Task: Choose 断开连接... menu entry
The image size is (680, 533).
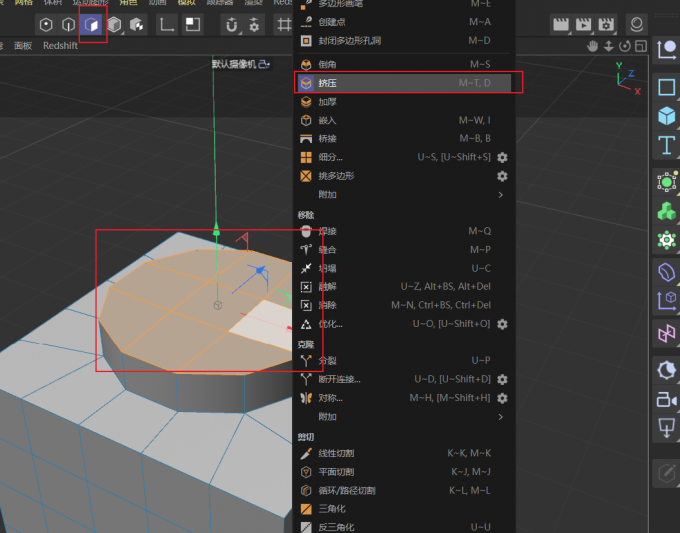Action: coord(404,379)
